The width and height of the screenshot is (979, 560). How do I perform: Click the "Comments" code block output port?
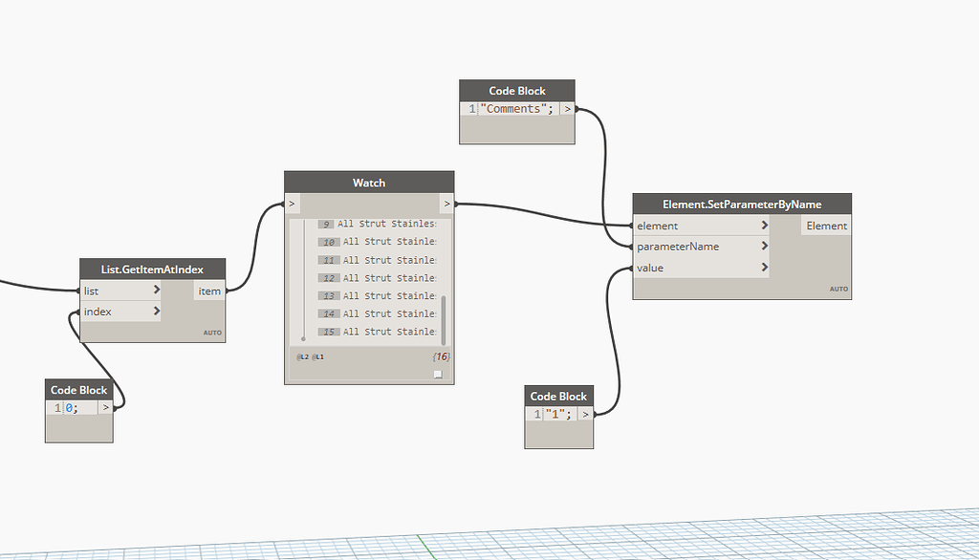pos(567,109)
